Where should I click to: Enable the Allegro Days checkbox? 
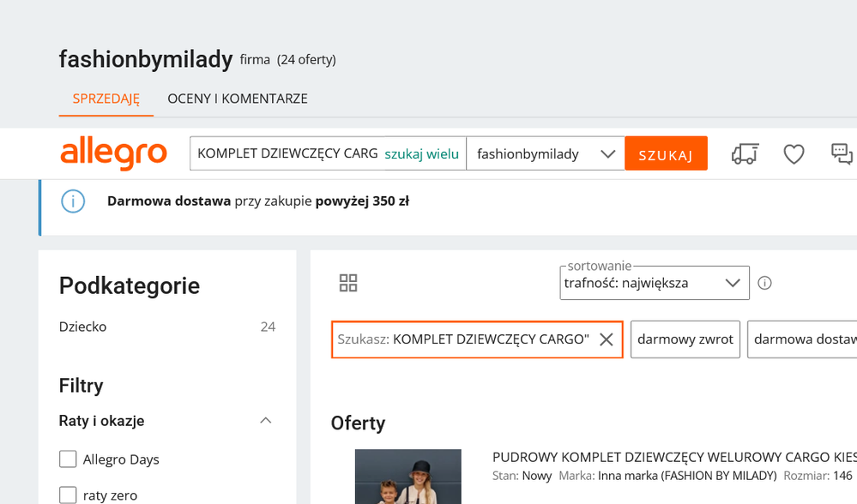coord(68,459)
